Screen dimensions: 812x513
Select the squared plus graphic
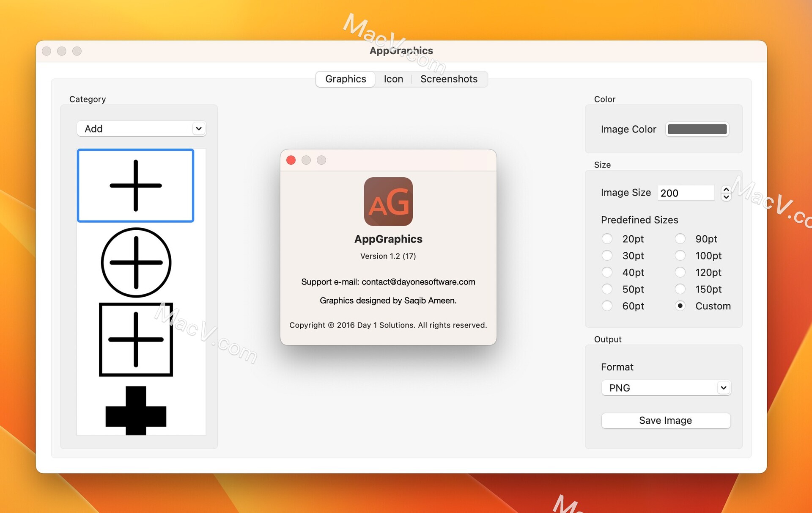pos(136,339)
